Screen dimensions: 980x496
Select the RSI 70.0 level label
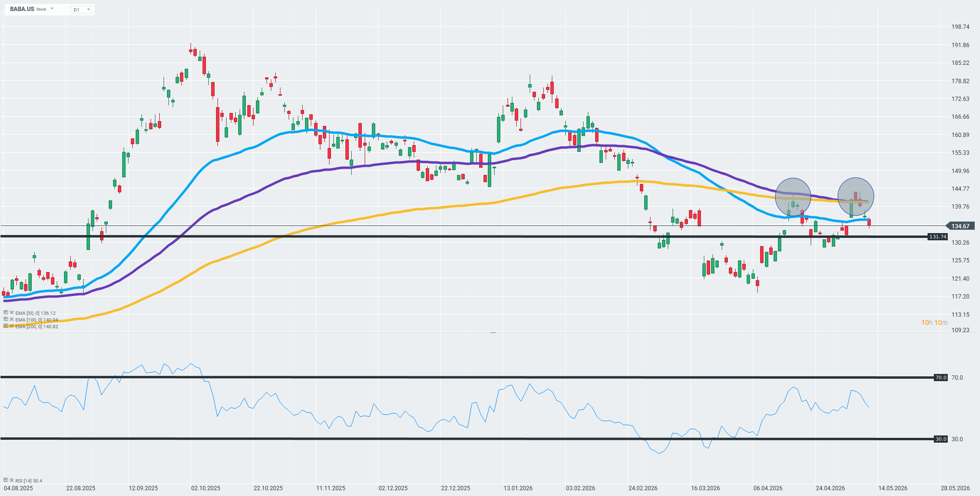point(941,377)
